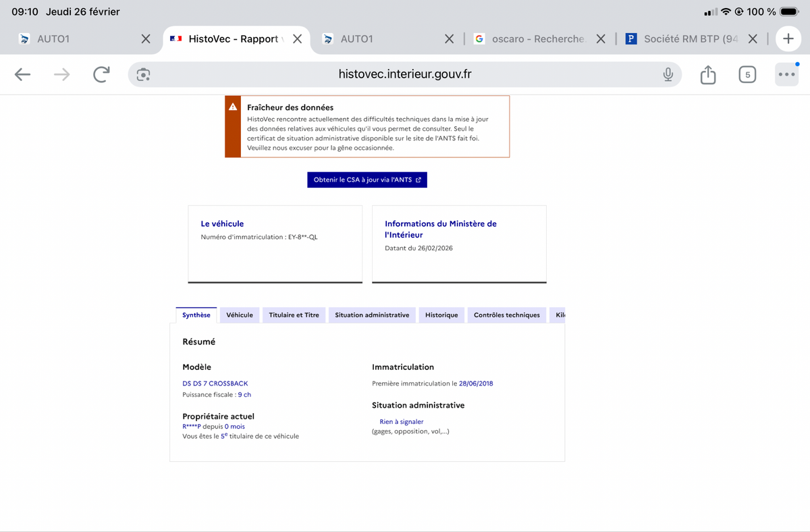Switch to the first AUTO1 browser tab
This screenshot has width=810, height=532.
click(x=78, y=38)
